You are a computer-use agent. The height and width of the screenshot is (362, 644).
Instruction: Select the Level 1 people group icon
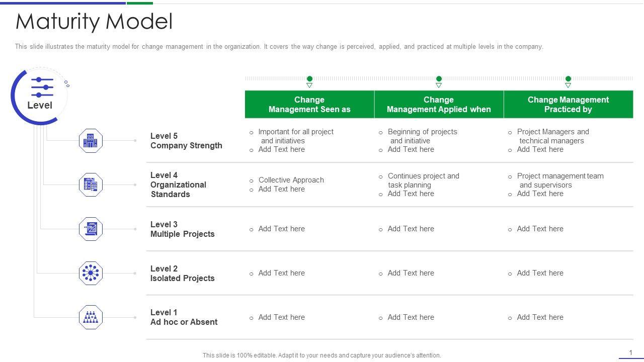click(x=91, y=317)
